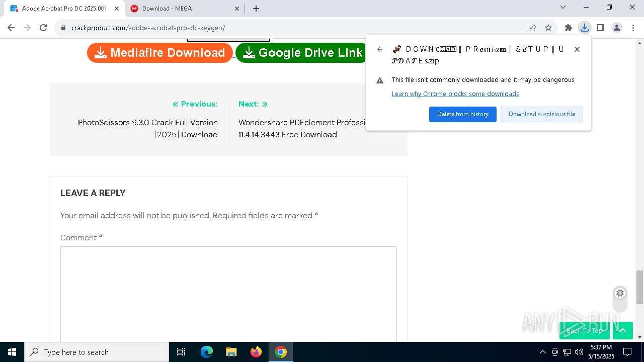Image resolution: width=644 pixels, height=362 pixels.
Task: Click into the Comment text area
Action: click(228, 294)
